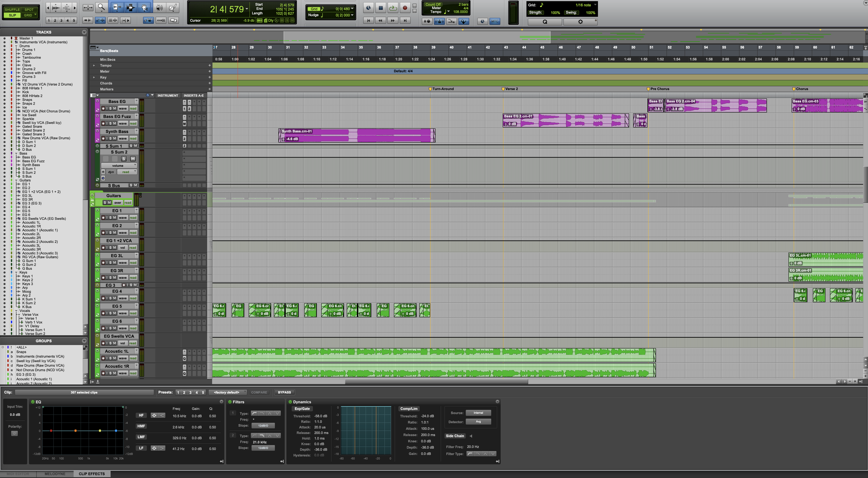Click the Verse 2 marker

(503, 89)
